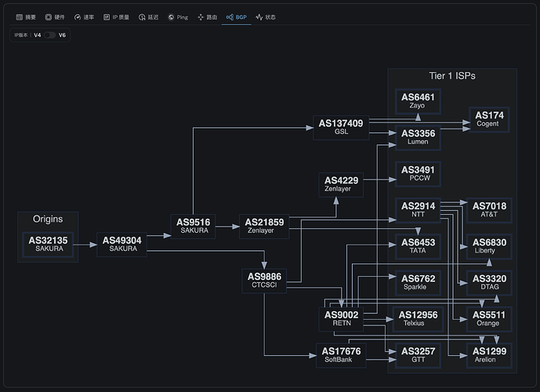Switch to the 硬件 hardware tab
Viewport: 540px width, 392px height.
55,17
